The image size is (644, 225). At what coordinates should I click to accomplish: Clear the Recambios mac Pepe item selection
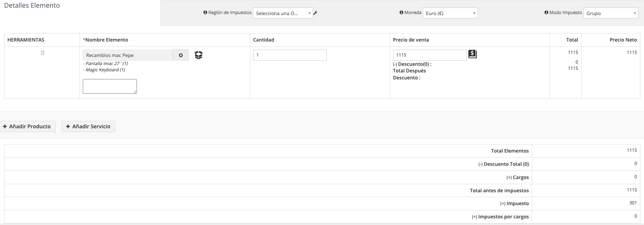point(181,55)
